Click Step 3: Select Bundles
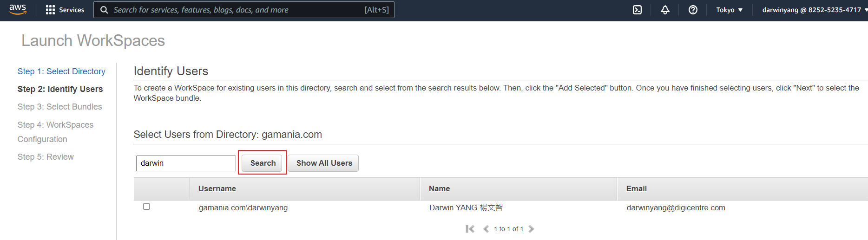Screen dimensions: 868x240 pos(59,107)
